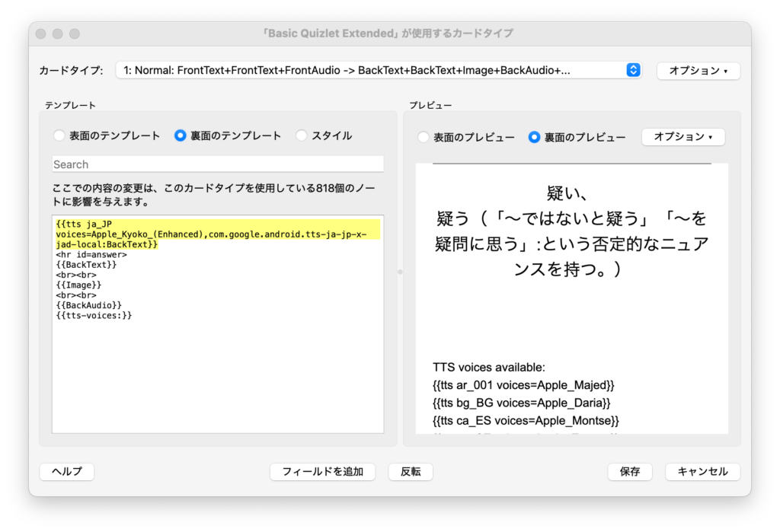Viewport: 780px width, 532px height.
Task: Select the 裏面のテンプレート radio button
Action: [181, 135]
